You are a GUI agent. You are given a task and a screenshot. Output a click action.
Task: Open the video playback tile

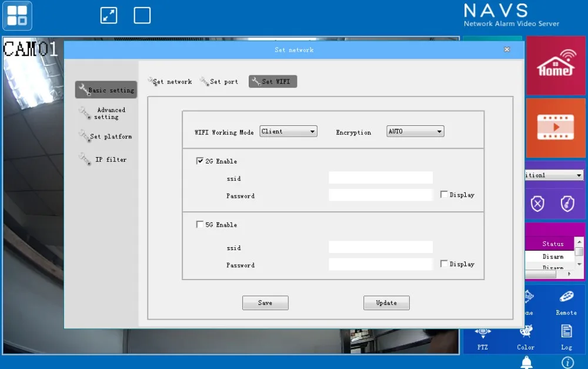tap(556, 128)
